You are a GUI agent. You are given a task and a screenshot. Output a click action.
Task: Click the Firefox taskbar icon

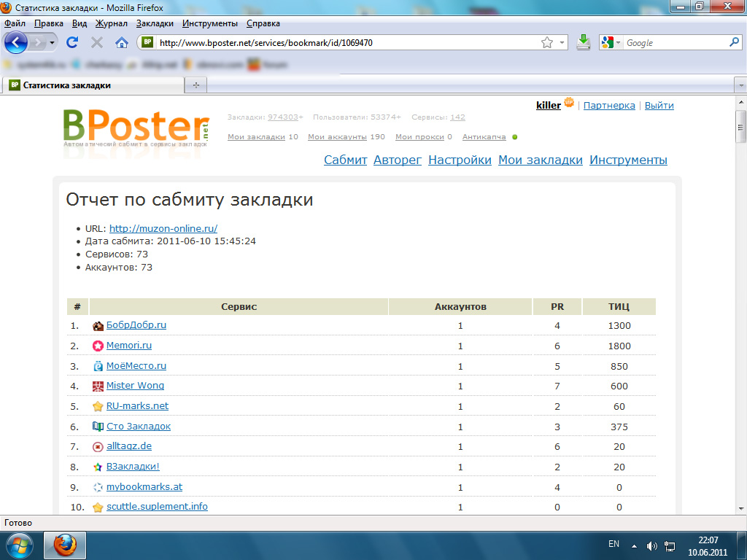click(65, 545)
